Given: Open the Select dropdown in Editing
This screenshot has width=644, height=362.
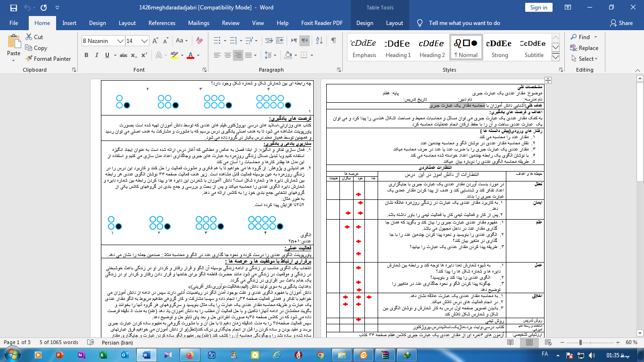Looking at the screenshot, I should tap(584, 59).
